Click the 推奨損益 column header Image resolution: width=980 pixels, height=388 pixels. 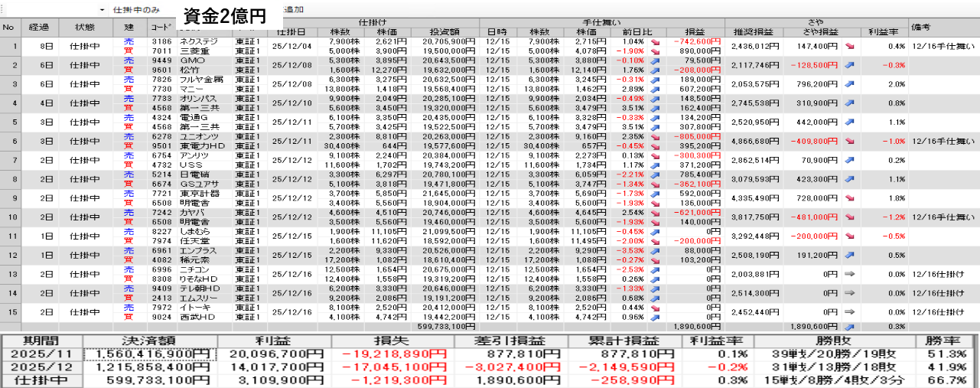[x=754, y=32]
